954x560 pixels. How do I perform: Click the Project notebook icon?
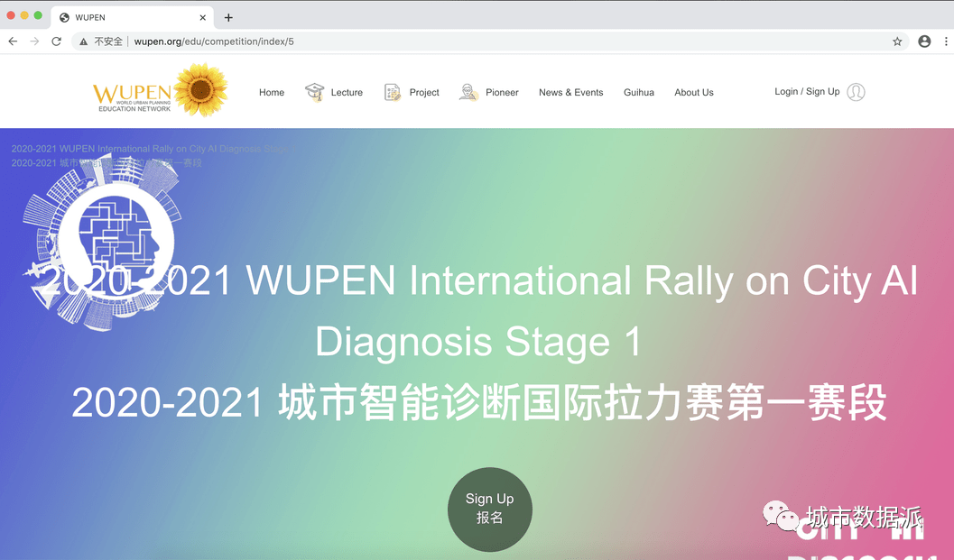tap(392, 91)
